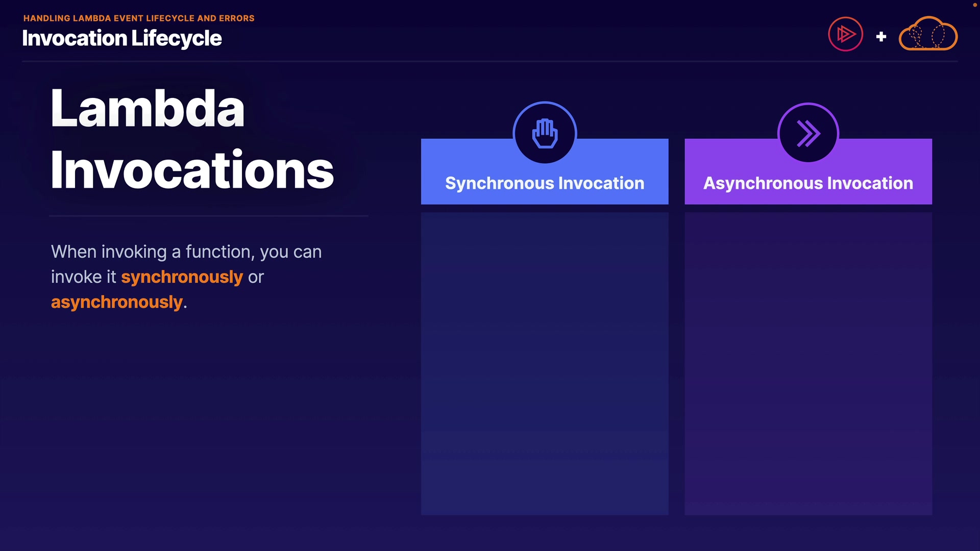The height and width of the screenshot is (551, 980).
Task: Click the word 'or' after synchronously
Action: 256,277
